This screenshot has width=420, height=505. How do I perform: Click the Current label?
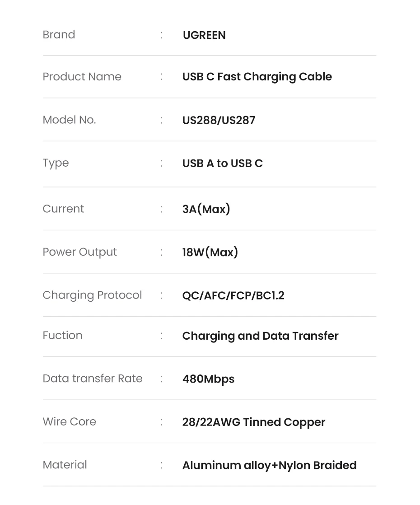[63, 209]
